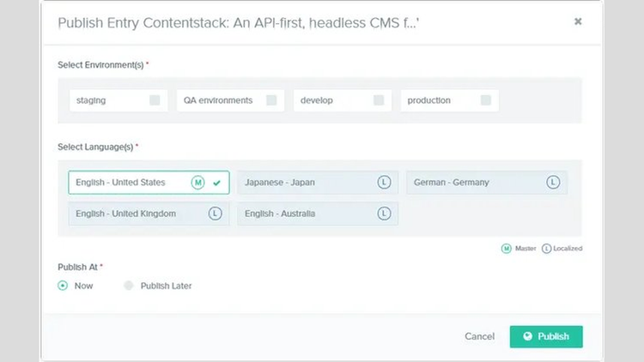Click the 'Publish At' label

(77, 267)
